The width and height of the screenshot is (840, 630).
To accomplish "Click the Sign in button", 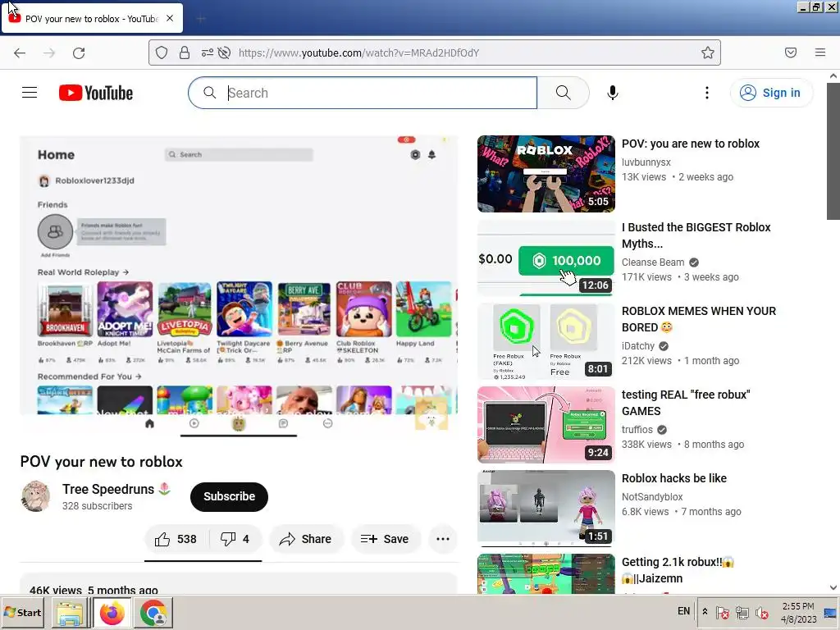I will pos(771,93).
